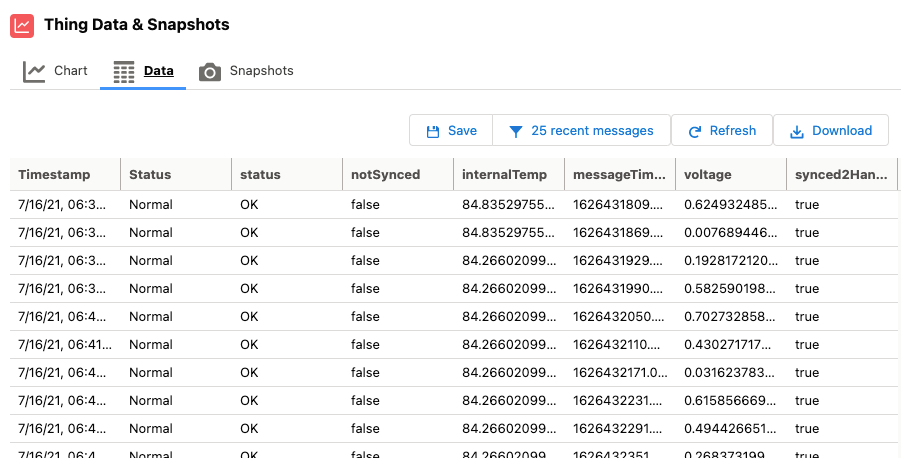Select voltage value 0.430271717...
Viewport: 912px width, 475px height.
tap(727, 344)
